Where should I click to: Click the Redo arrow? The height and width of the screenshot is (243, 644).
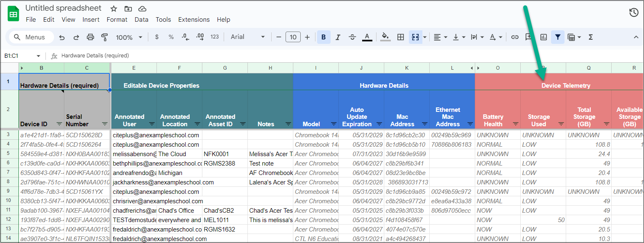point(76,37)
